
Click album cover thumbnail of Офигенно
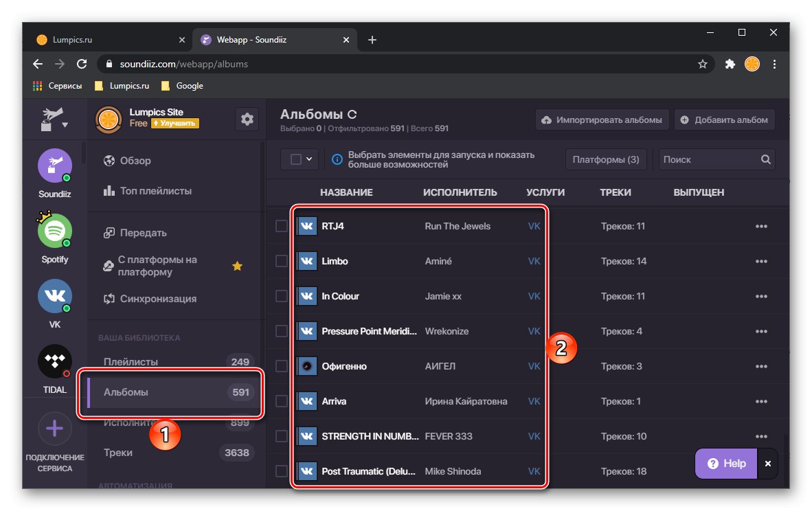pos(306,366)
